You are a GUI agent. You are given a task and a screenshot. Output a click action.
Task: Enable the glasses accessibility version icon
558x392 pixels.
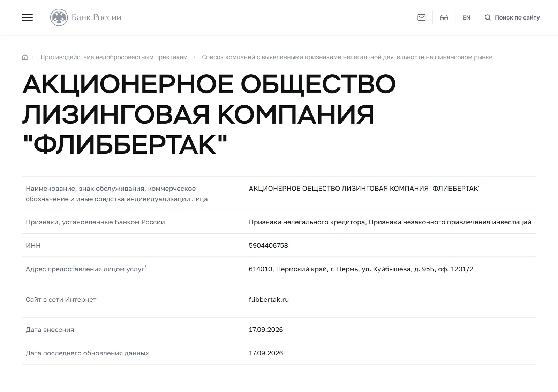[444, 17]
